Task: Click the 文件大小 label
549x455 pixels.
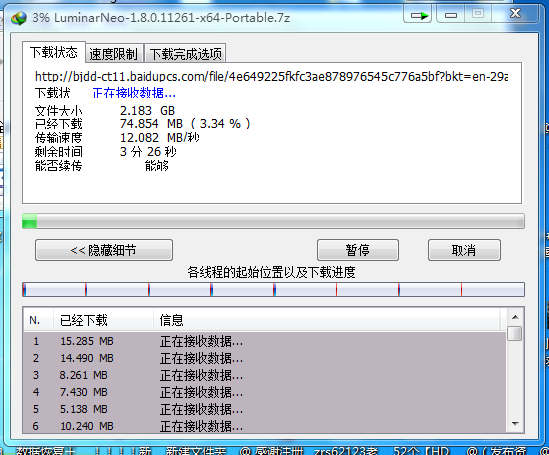Action: point(58,111)
